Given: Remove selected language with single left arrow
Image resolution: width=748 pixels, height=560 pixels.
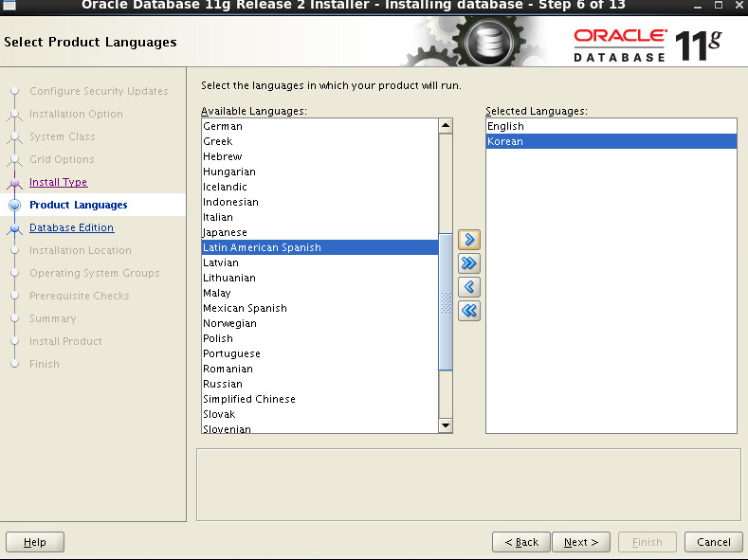Looking at the screenshot, I should click(x=469, y=287).
